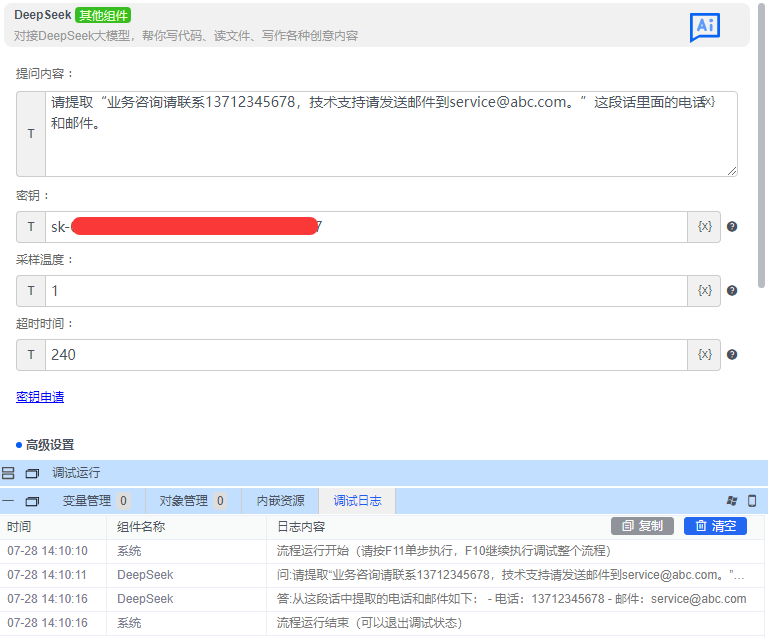The width and height of the screenshot is (768, 638).
Task: Click the T type icon beside 采样温度
Action: (31, 291)
